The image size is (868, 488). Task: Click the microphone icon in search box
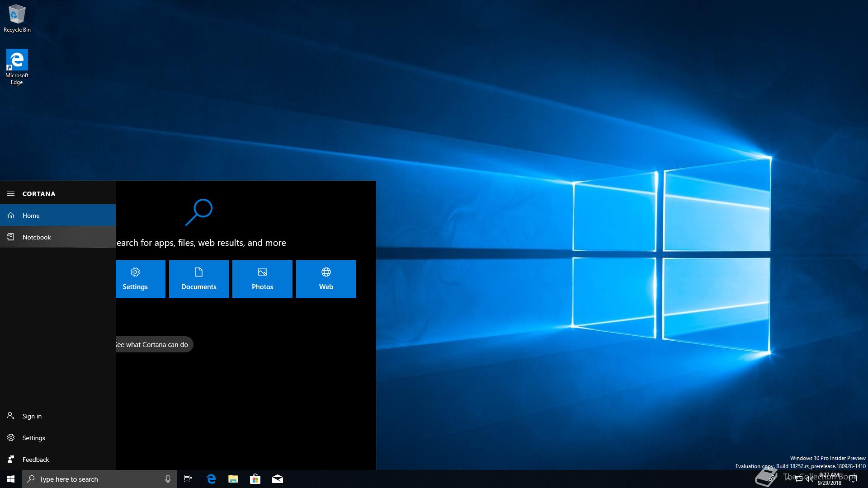coord(168,479)
